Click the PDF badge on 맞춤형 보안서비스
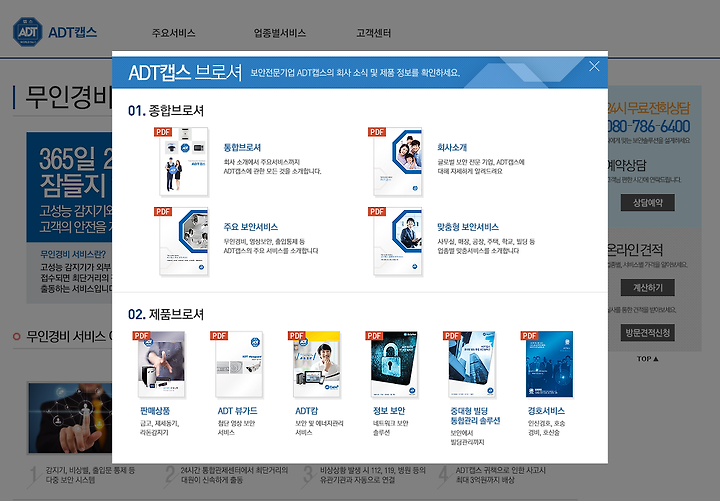This screenshot has height=501, width=720. [377, 211]
